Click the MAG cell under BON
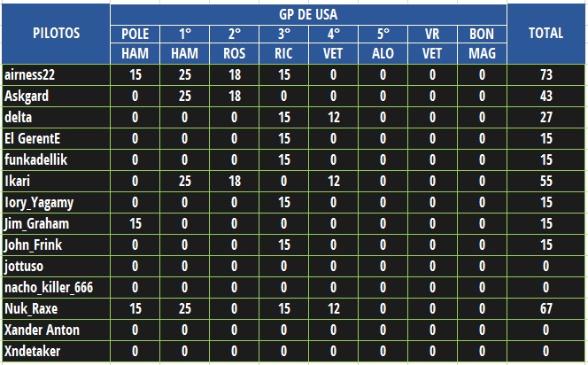588x365 pixels. 482,53
